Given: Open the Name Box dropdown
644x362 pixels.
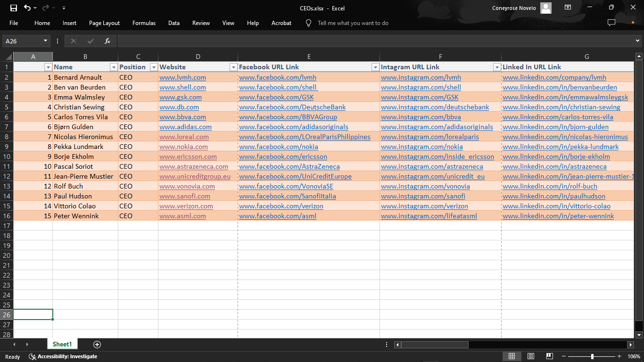Looking at the screenshot, I should click(x=45, y=41).
